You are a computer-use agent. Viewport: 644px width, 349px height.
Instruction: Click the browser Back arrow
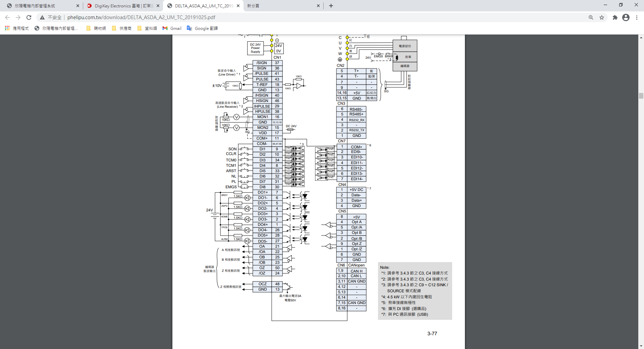[x=7, y=17]
